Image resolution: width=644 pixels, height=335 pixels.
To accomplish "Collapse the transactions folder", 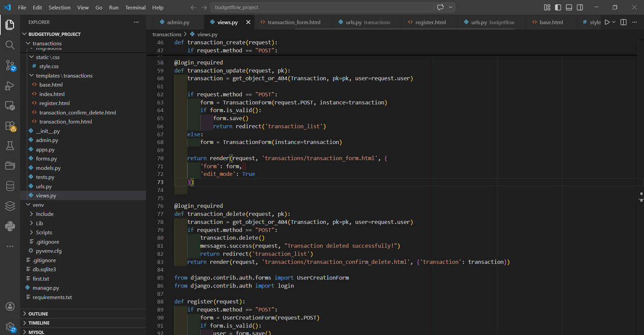I will tap(28, 43).
